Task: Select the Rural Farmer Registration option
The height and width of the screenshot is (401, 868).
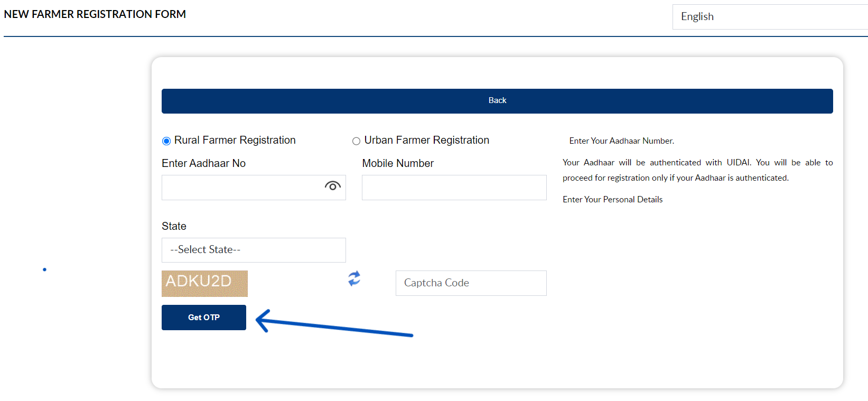Action: tap(166, 140)
